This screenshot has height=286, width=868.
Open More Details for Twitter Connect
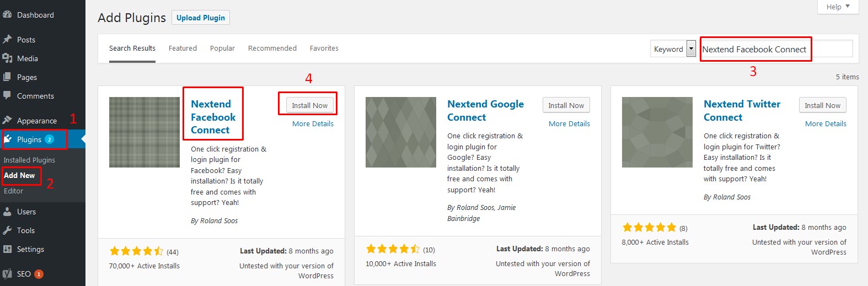click(x=826, y=124)
